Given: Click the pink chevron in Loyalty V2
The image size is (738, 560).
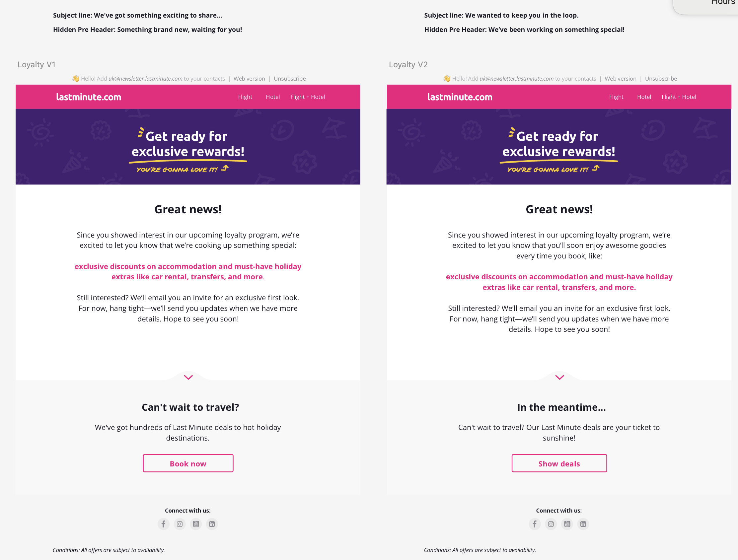Looking at the screenshot, I should [559, 378].
